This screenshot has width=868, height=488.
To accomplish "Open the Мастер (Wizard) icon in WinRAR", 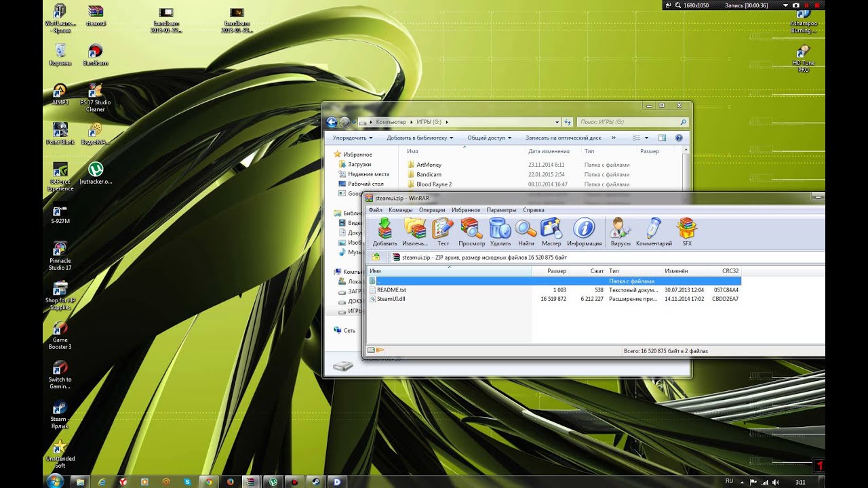I will [551, 232].
